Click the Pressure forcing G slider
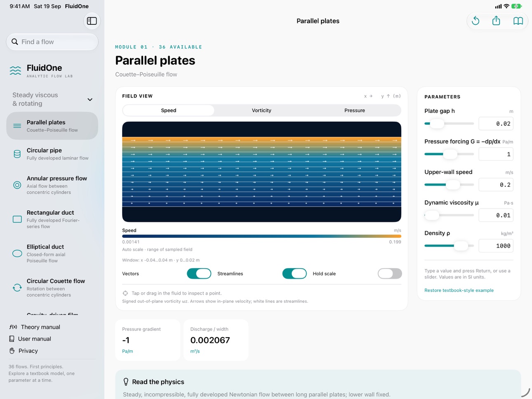Screen dimensions: 532x399 [449, 154]
